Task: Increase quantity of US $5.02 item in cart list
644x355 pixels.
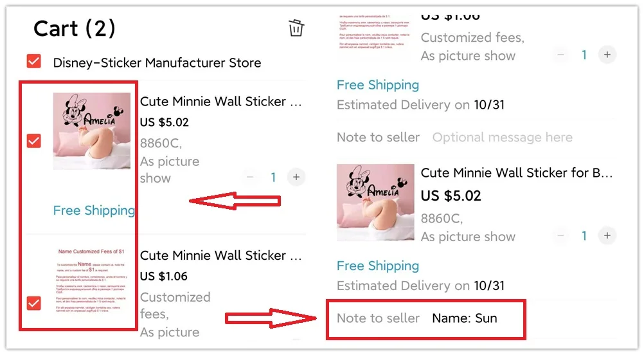Action: click(296, 177)
